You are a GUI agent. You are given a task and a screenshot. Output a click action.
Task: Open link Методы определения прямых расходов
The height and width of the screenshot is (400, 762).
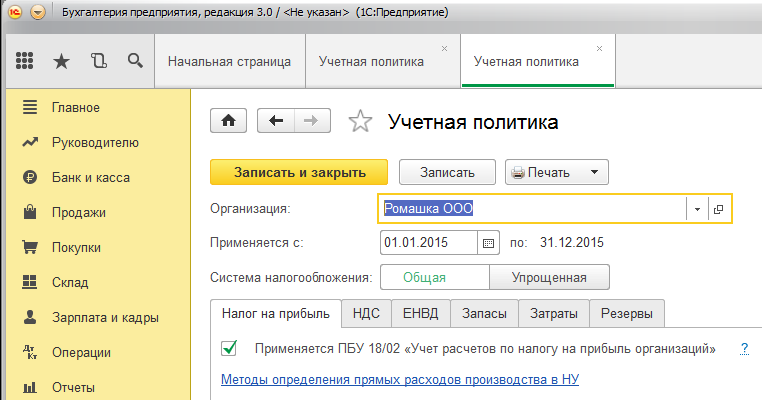(x=400, y=380)
